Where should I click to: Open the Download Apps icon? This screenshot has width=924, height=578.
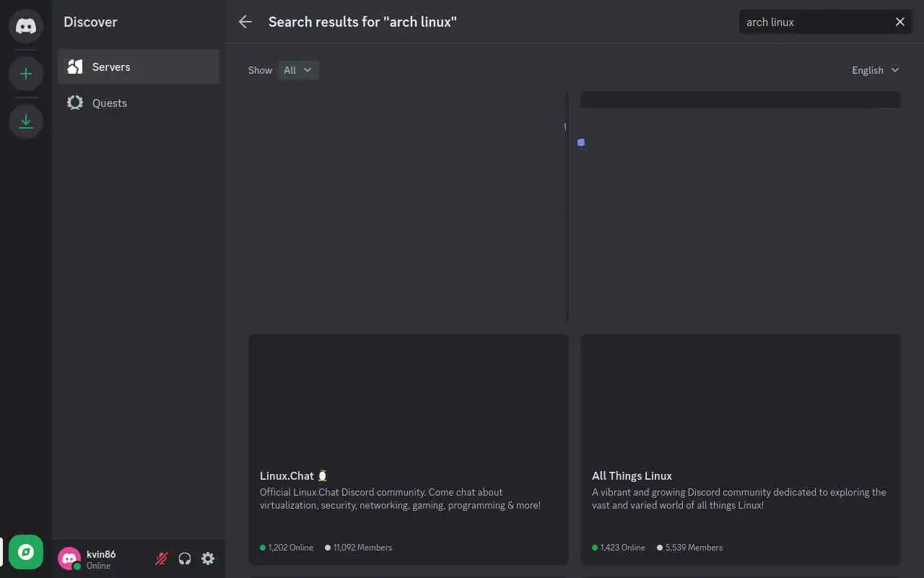point(26,121)
